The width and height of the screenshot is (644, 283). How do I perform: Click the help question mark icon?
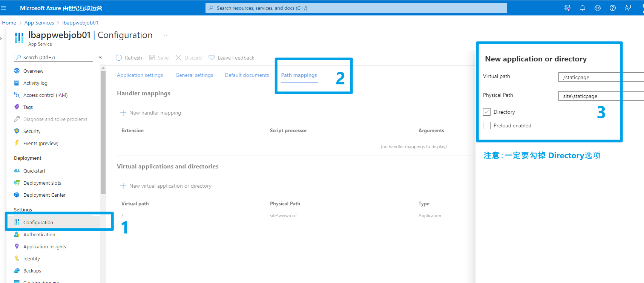tap(612, 8)
